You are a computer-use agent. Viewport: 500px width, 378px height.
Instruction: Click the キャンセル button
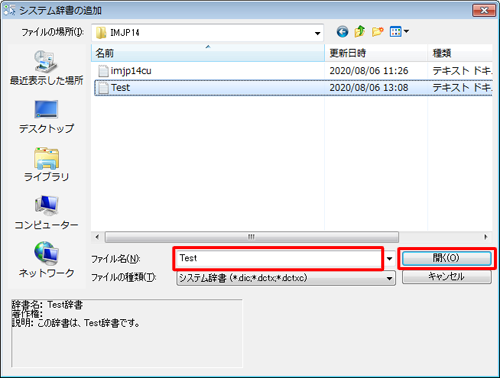click(447, 277)
